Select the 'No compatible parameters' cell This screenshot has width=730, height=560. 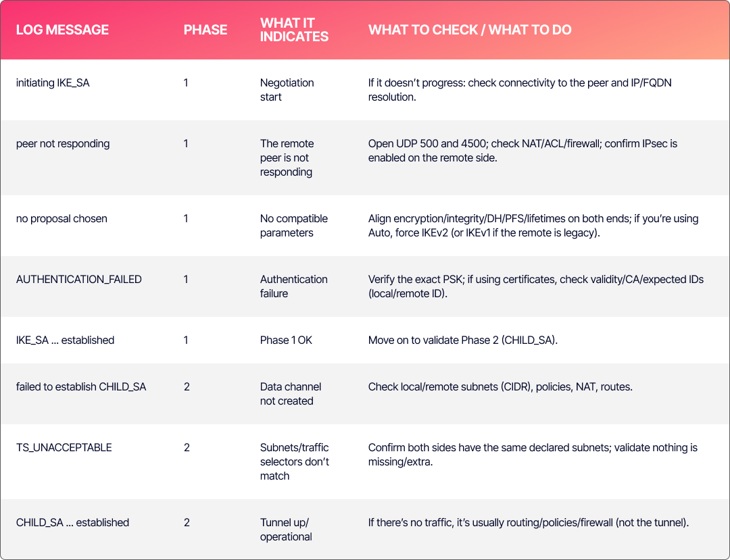click(x=293, y=226)
